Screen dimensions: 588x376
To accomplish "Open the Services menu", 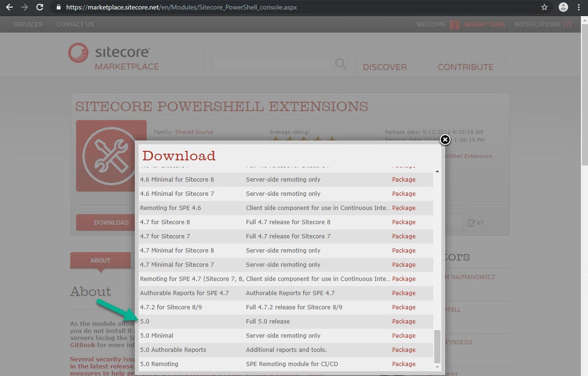I will click(x=27, y=24).
